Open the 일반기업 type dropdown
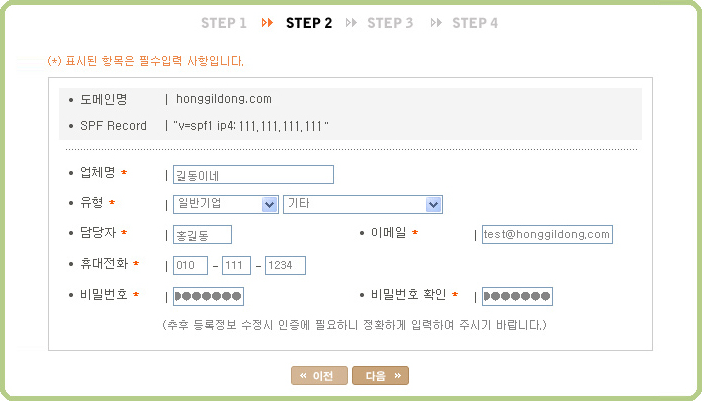Screen dimensions: 704x401 (x=225, y=204)
